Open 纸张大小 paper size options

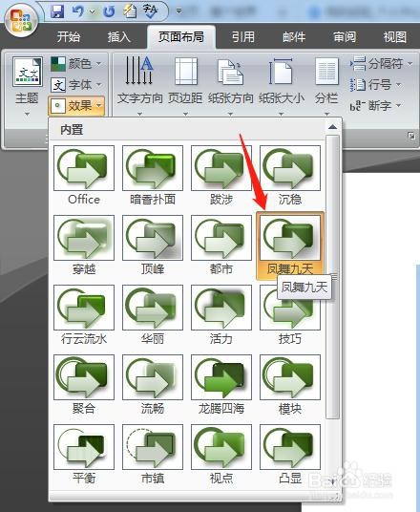(281, 86)
